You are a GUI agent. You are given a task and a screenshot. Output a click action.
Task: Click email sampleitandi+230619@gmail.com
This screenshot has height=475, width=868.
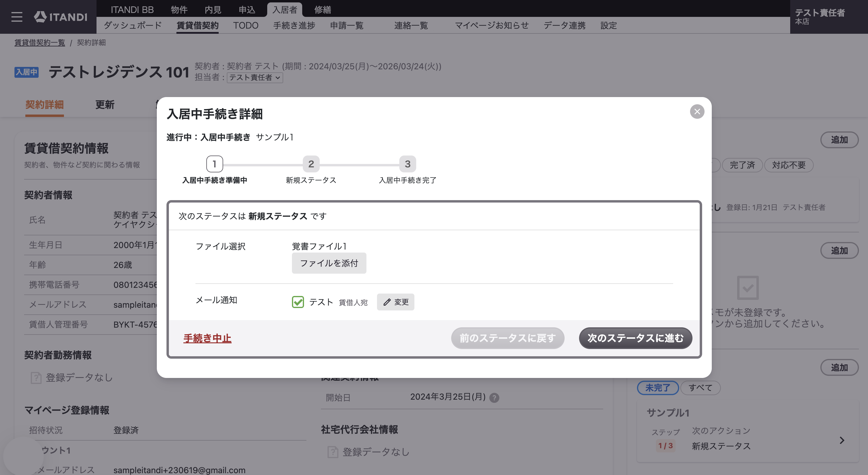point(179,470)
